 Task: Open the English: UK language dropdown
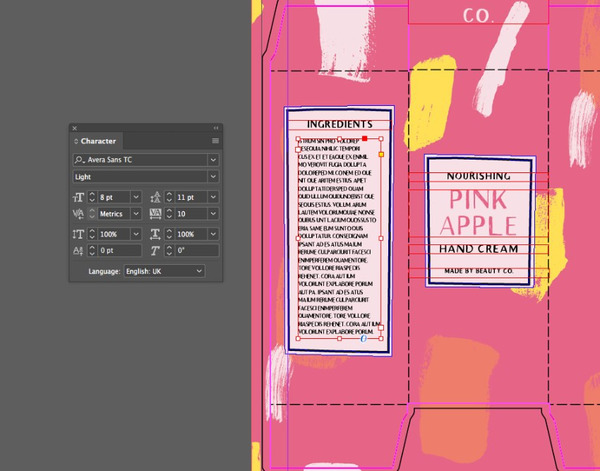199,270
